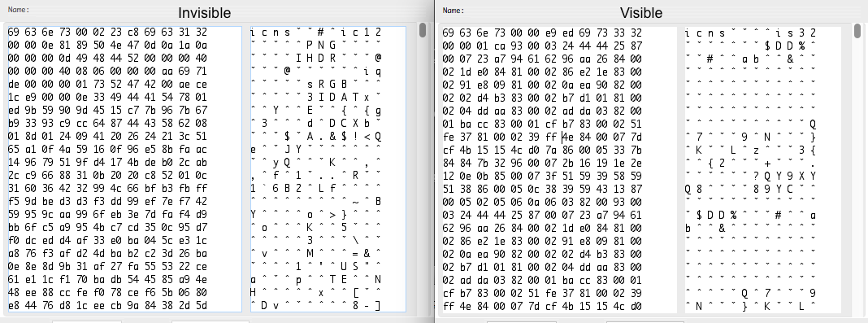Image resolution: width=868 pixels, height=323 pixels.
Task: Select hex row '02 04 dd aa 83 00' in Visible
Action: pos(543,111)
